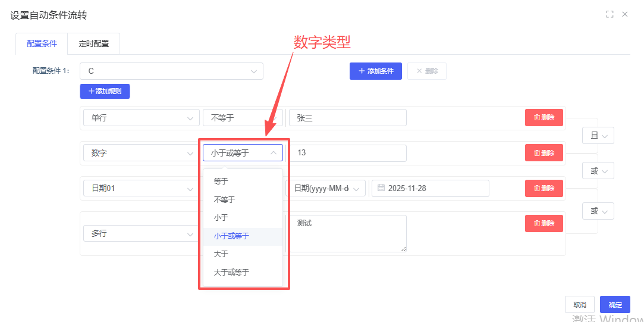Click the 测试 multiline text area

pyautogui.click(x=347, y=233)
